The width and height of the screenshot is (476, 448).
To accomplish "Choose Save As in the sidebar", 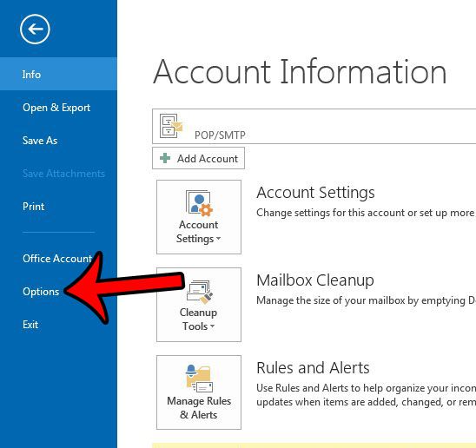I will [40, 141].
